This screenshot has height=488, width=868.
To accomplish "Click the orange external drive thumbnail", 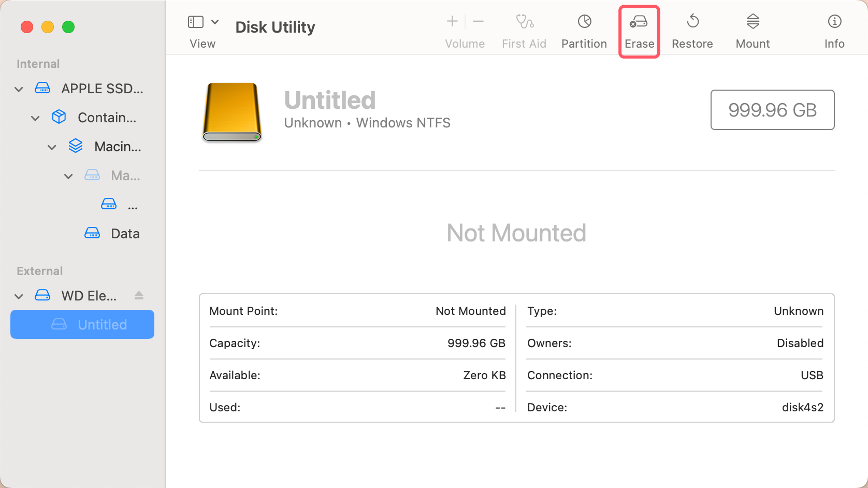I will (232, 112).
